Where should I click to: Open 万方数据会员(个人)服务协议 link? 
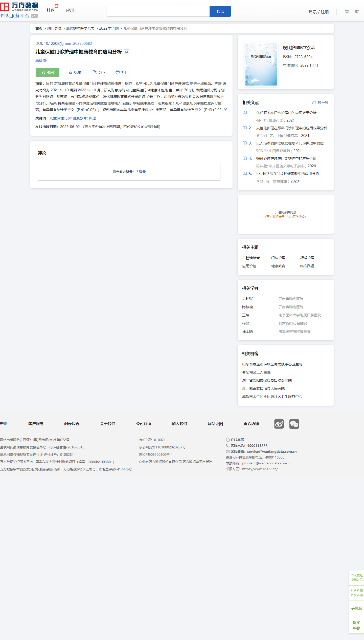point(286,217)
